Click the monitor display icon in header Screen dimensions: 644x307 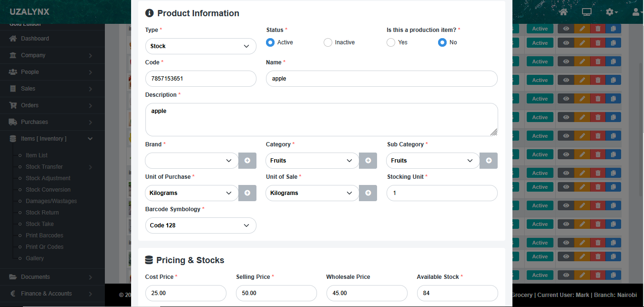pos(587,12)
